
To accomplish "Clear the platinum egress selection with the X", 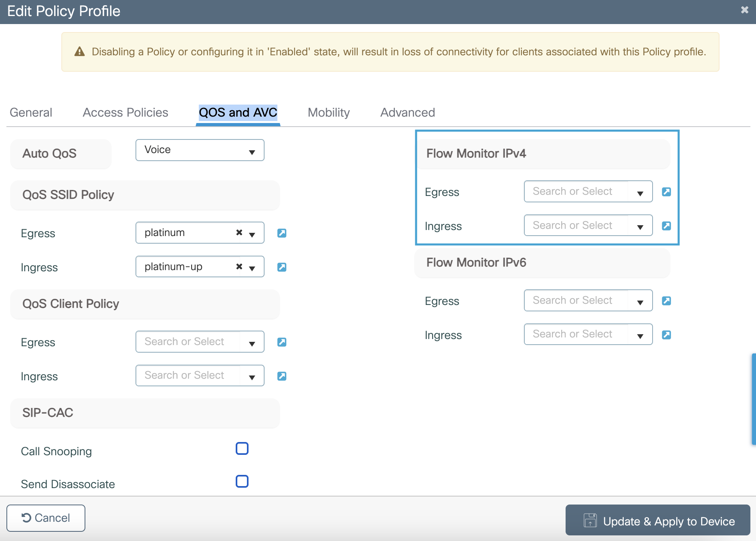I will pos(239,232).
